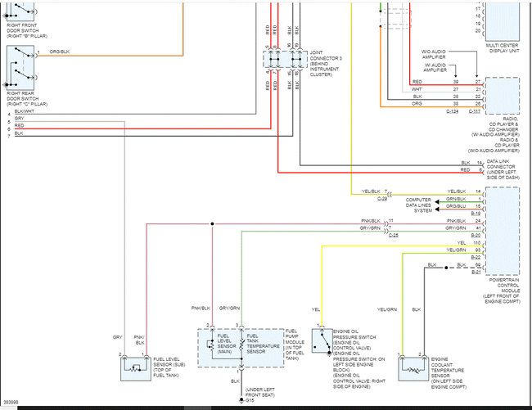532x410 pixels.
Task: Click the C-29 connector label
Action: pyautogui.click(x=382, y=199)
